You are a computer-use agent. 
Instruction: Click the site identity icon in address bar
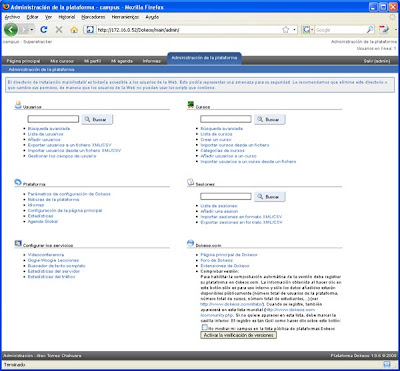(x=89, y=30)
